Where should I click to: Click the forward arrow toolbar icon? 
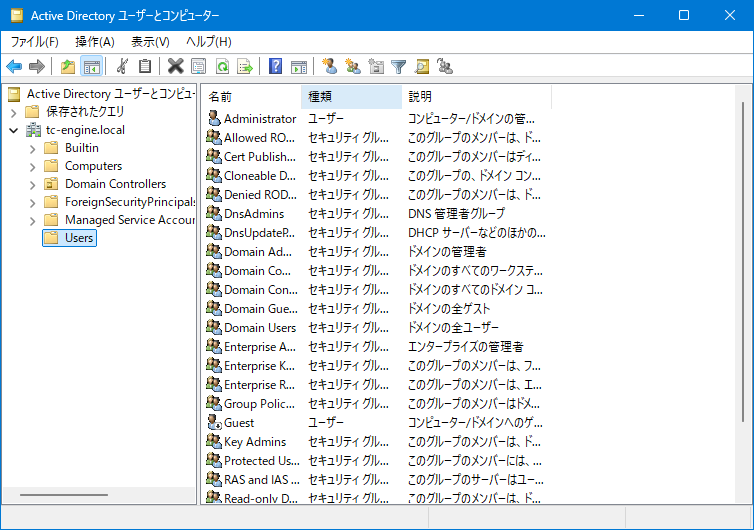click(37, 66)
